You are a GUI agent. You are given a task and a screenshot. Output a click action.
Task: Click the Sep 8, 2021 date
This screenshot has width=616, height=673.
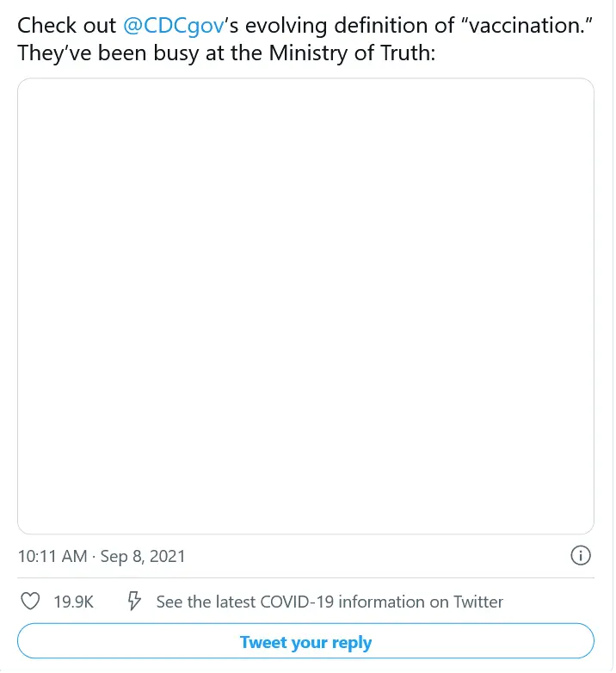(x=143, y=556)
